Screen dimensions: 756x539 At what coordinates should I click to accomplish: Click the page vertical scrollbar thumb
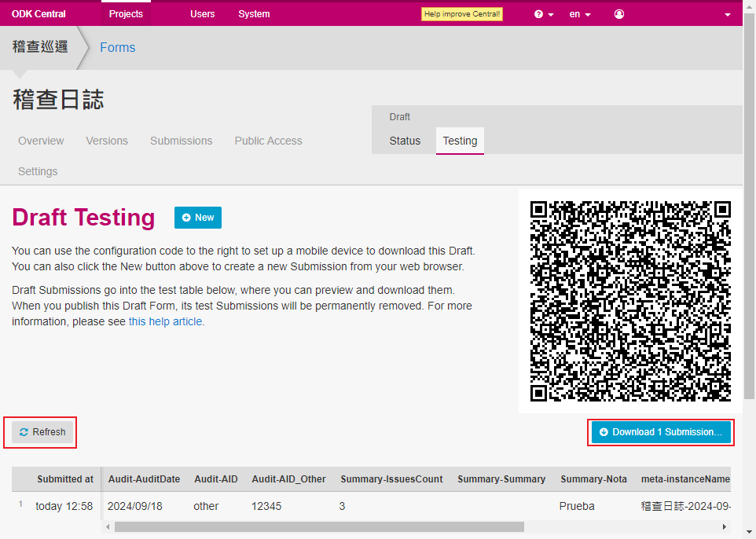coord(749,207)
